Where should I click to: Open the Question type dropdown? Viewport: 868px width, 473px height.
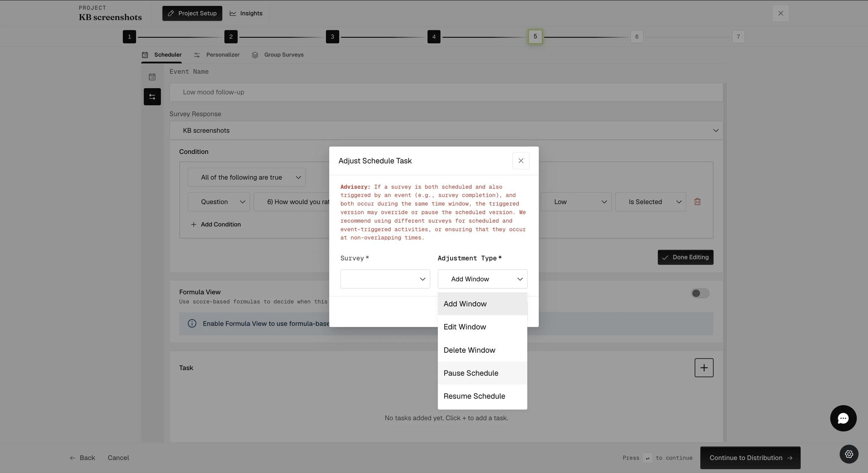[219, 202]
